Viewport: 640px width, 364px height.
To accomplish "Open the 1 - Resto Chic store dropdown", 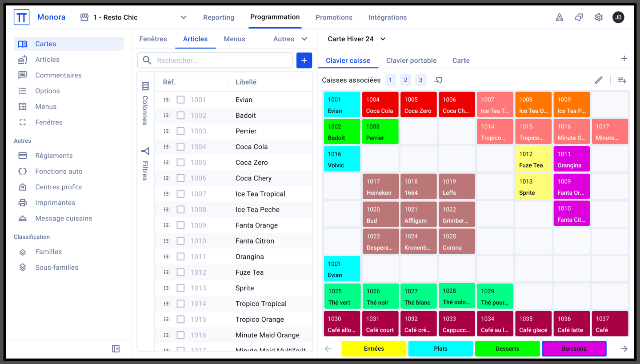I will [133, 17].
